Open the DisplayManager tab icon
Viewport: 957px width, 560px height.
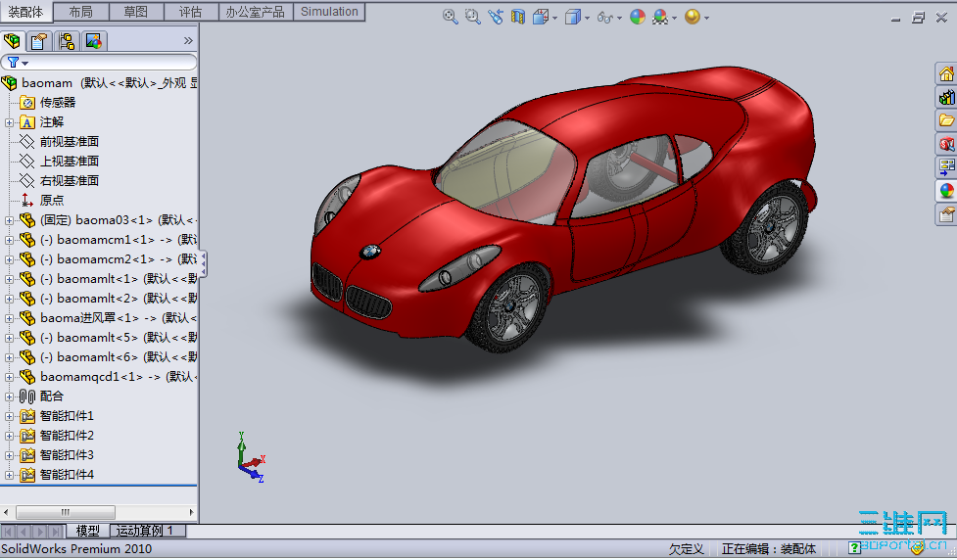coord(94,41)
